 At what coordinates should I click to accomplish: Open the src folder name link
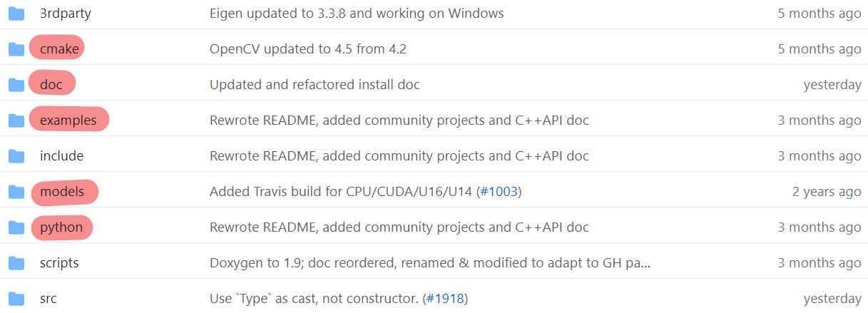click(48, 299)
